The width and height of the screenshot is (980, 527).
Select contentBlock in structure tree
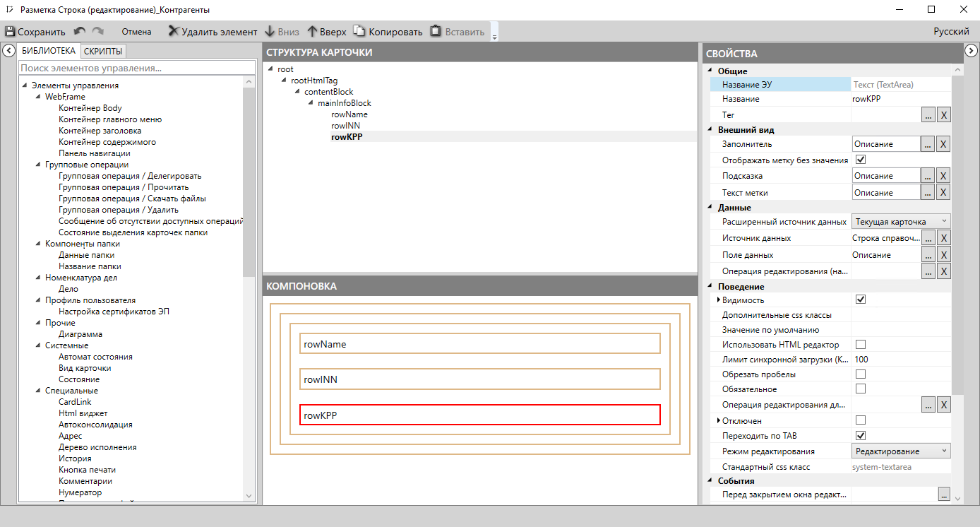pos(329,92)
